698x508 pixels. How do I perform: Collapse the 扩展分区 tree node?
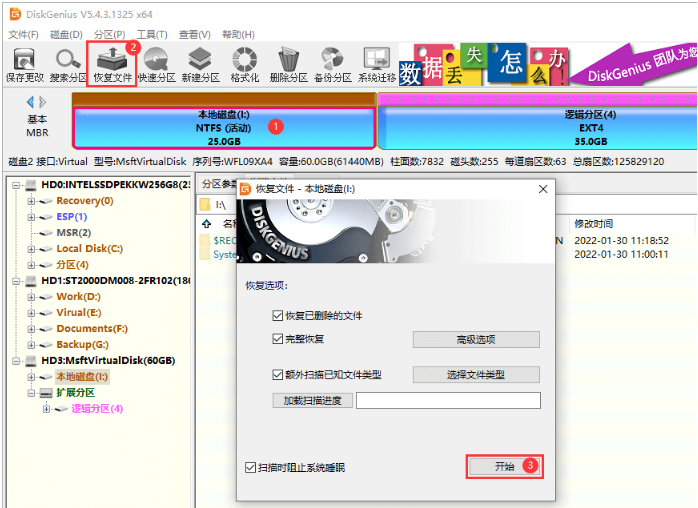click(31, 393)
